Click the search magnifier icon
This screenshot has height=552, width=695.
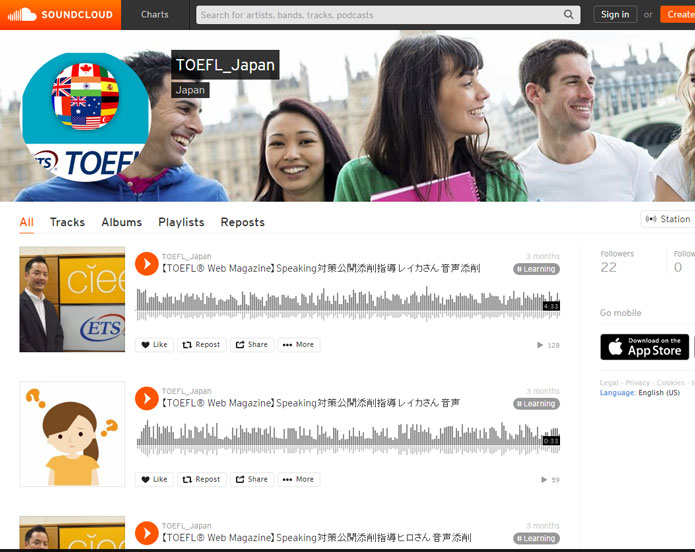coord(568,15)
